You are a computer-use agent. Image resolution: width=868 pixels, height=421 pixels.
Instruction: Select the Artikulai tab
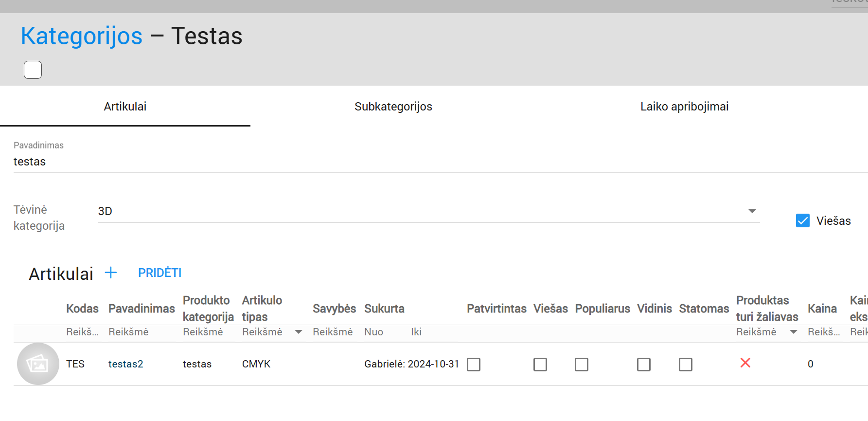tap(125, 107)
